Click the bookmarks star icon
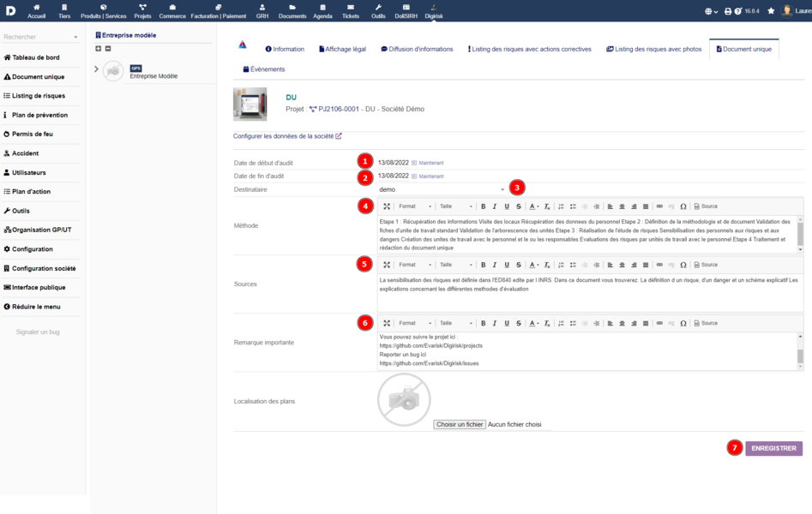 (771, 11)
